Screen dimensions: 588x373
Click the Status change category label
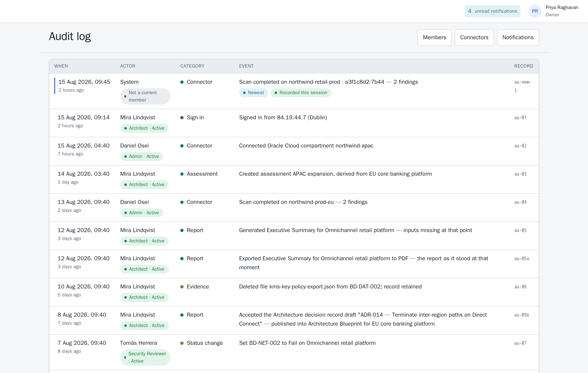coord(205,343)
